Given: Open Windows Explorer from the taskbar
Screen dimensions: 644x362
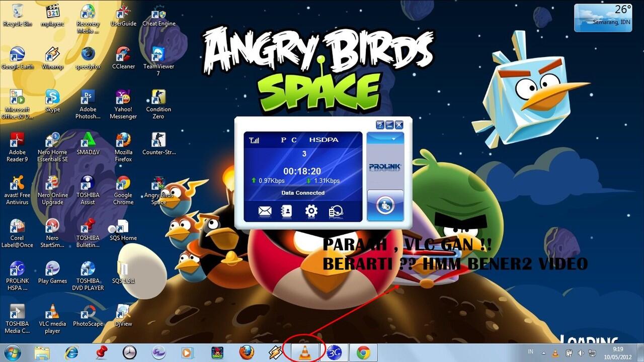Looking at the screenshot, I should coord(42,353).
